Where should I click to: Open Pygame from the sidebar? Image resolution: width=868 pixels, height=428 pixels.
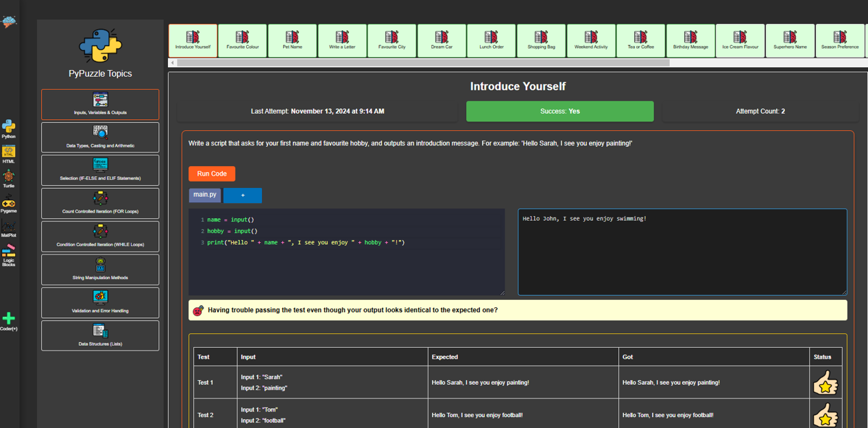point(8,203)
